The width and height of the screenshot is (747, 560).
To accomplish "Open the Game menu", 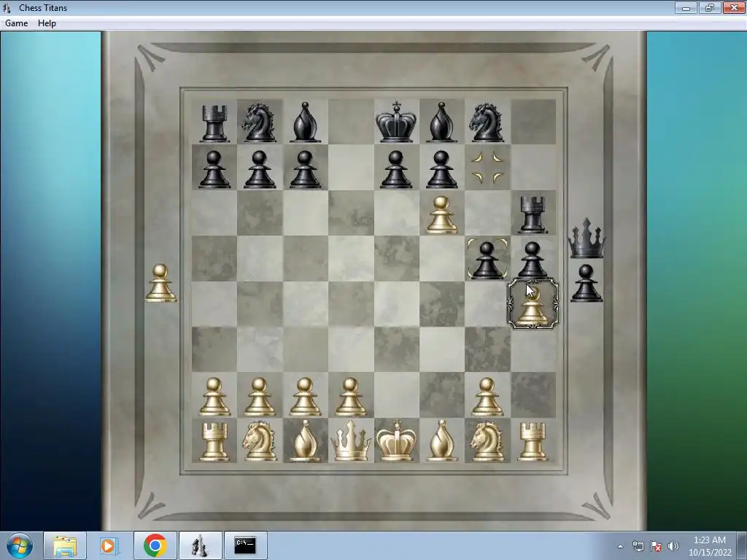I will pyautogui.click(x=16, y=23).
